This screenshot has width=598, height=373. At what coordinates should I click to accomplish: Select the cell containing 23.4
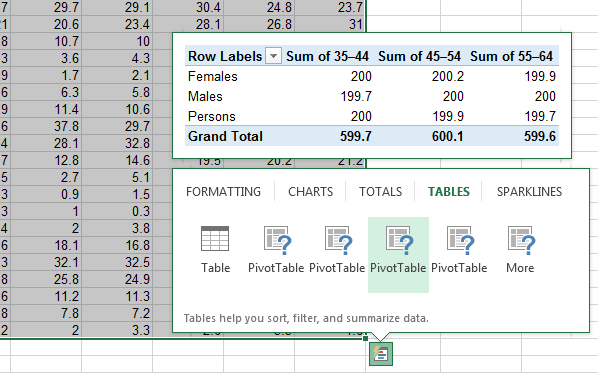point(117,24)
